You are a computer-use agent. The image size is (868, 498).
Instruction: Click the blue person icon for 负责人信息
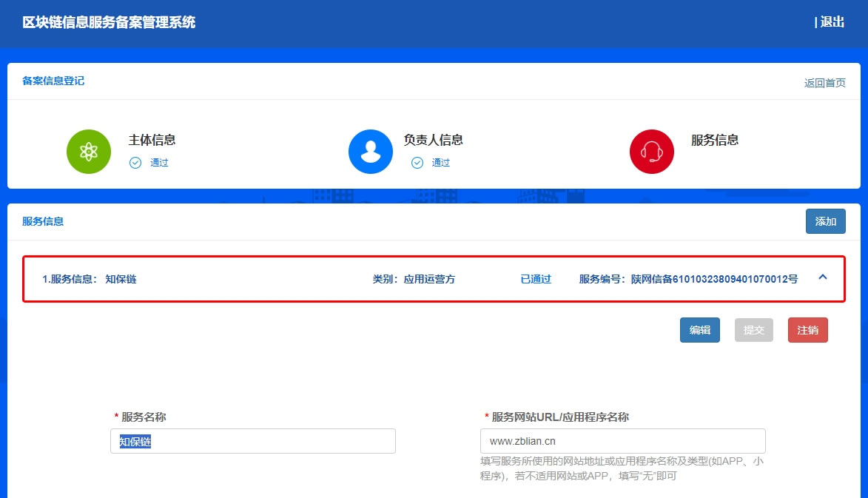coord(370,152)
